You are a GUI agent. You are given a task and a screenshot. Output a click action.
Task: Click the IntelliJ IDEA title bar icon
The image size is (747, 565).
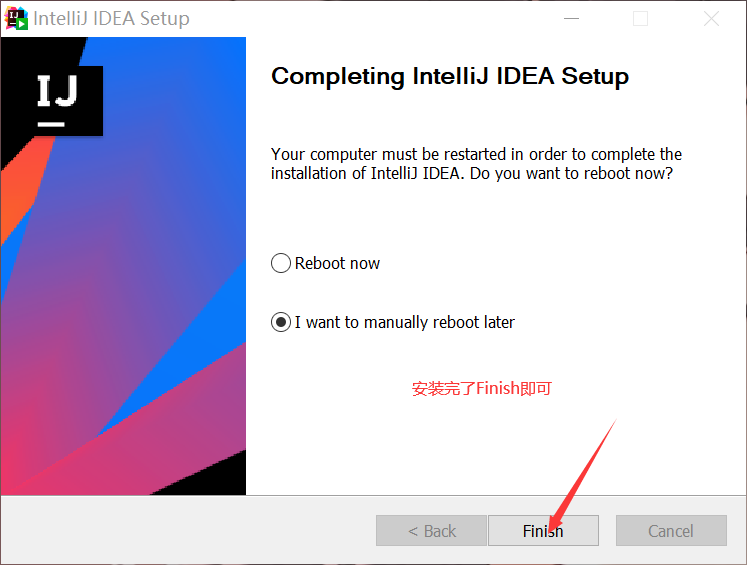click(16, 18)
